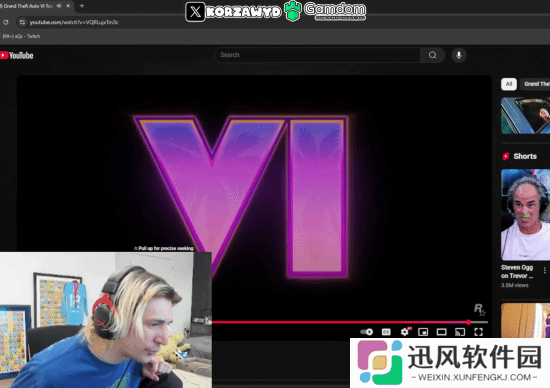
Task: Click the search magnifier button
Action: coord(432,55)
